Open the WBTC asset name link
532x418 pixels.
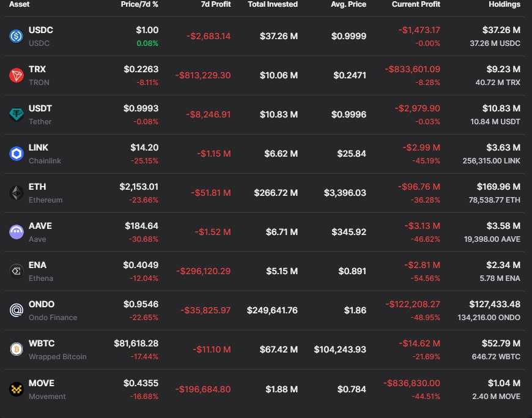click(x=42, y=343)
